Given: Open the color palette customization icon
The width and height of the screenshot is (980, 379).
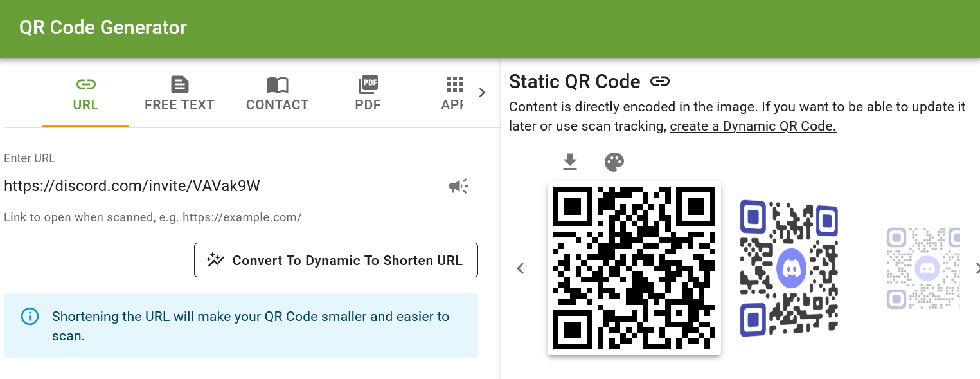Looking at the screenshot, I should click(614, 162).
